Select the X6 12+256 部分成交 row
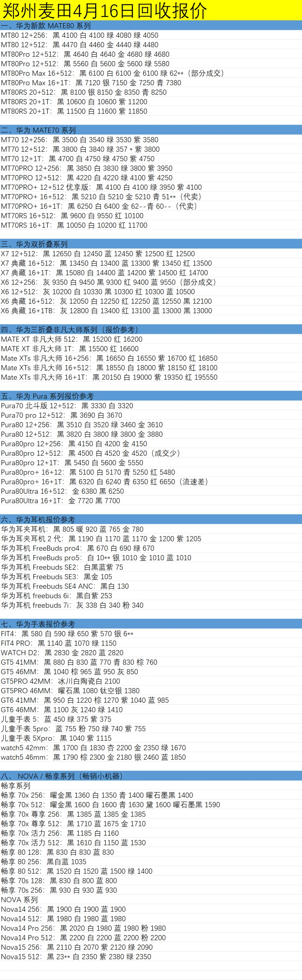The height and width of the screenshot is (980, 302). coord(151,282)
